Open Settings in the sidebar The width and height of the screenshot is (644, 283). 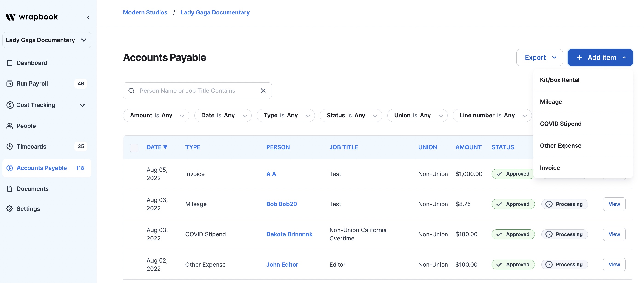tap(47, 208)
